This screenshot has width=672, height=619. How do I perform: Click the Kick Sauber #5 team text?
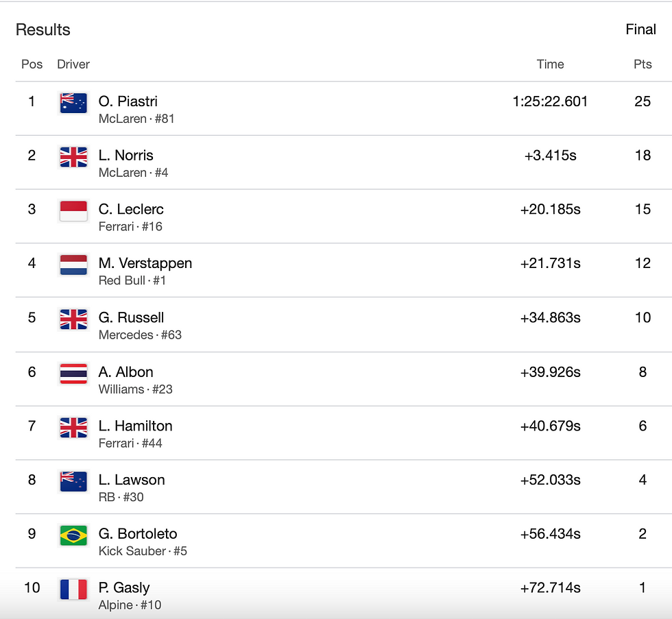[x=143, y=551]
